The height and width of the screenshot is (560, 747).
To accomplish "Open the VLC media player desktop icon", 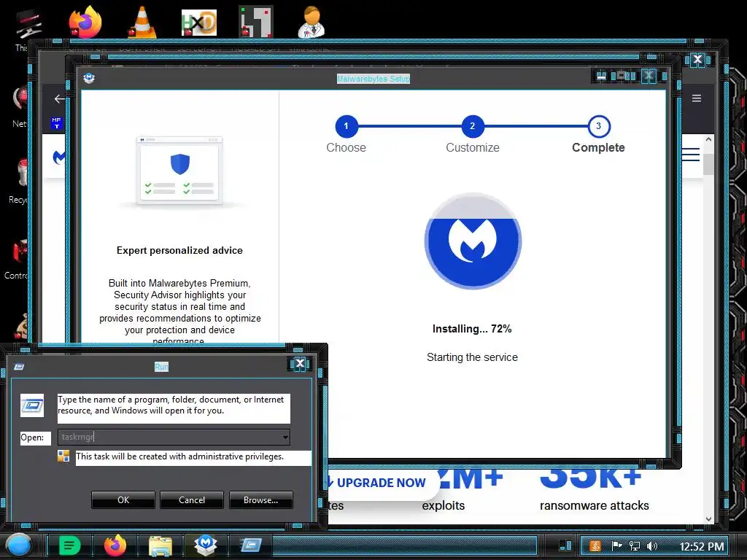I will pyautogui.click(x=142, y=22).
